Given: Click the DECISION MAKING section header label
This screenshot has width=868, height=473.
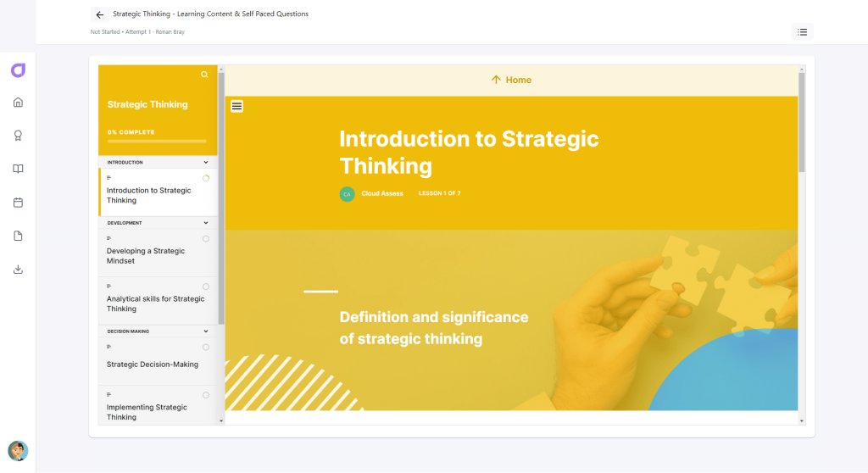Looking at the screenshot, I should [128, 331].
